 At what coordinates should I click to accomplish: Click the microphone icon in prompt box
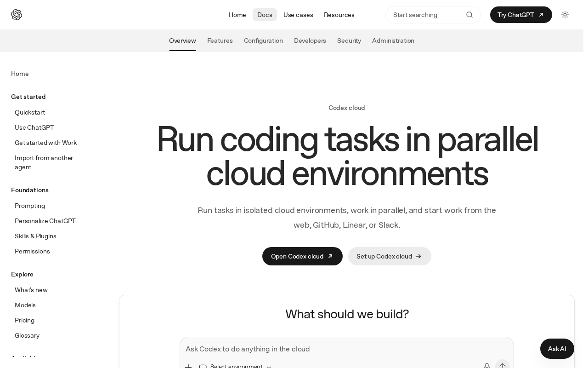pos(487,366)
